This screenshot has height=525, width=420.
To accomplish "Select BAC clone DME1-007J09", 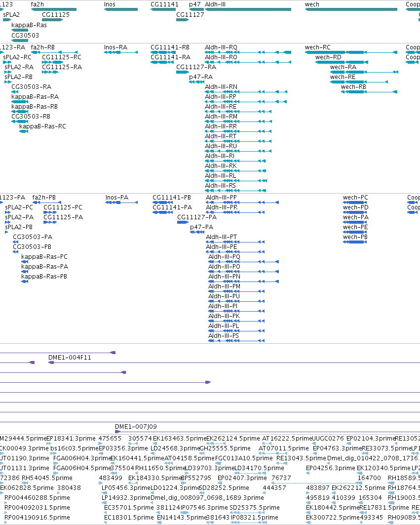I will point(136,427).
